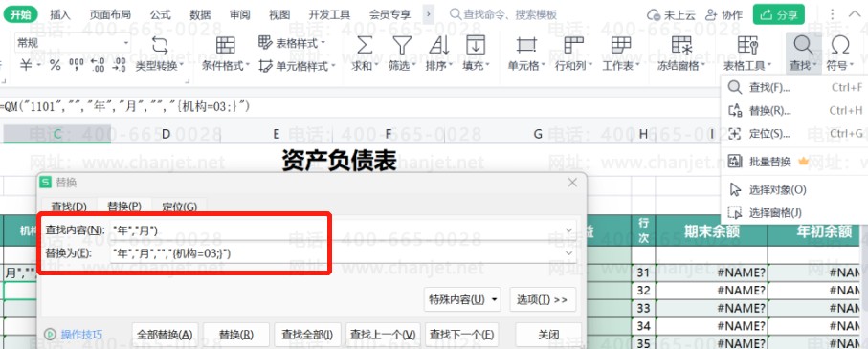Click the 操作技巧 play icon link
The image size is (868, 349).
tap(50, 334)
